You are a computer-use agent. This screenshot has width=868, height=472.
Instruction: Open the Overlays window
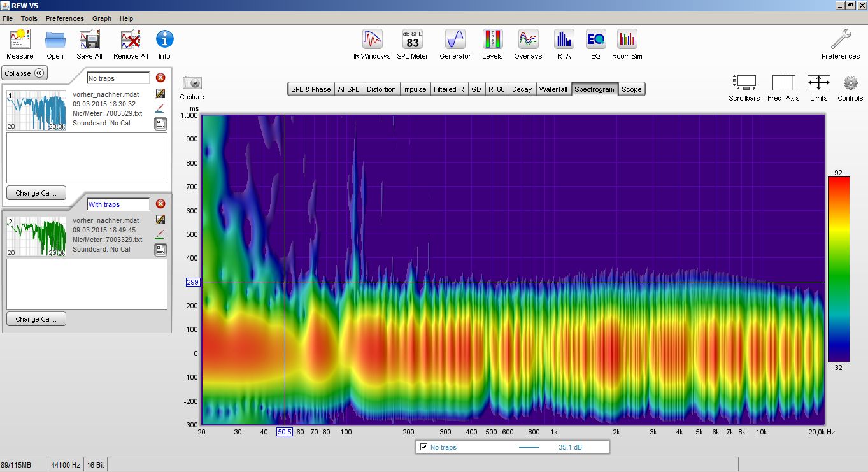click(528, 39)
